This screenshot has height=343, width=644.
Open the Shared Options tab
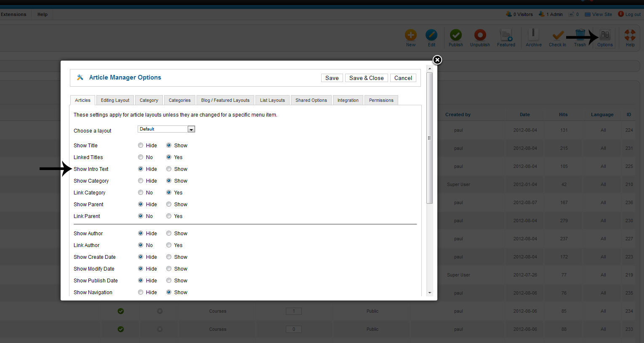pyautogui.click(x=311, y=100)
